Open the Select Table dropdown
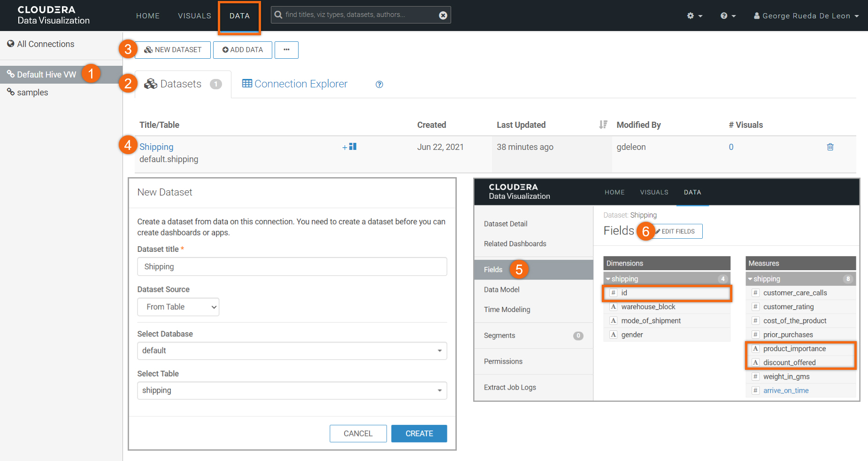The width and height of the screenshot is (868, 461). pos(292,391)
